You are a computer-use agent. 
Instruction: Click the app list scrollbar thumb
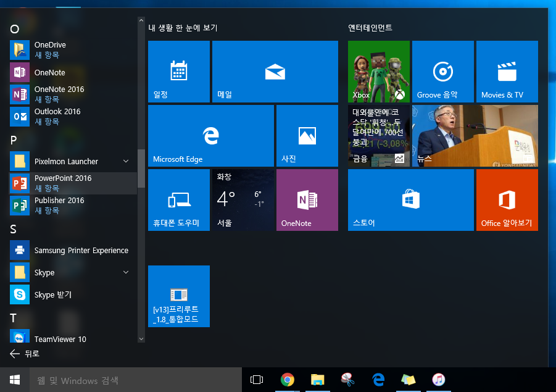(x=141, y=168)
